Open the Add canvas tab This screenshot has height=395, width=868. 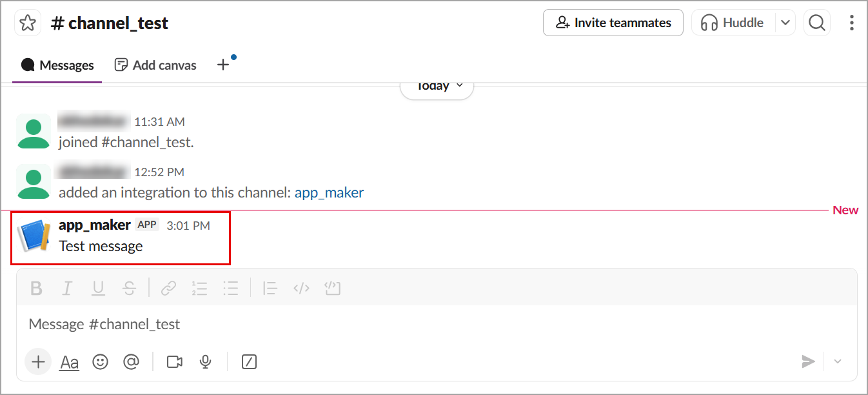pos(155,65)
